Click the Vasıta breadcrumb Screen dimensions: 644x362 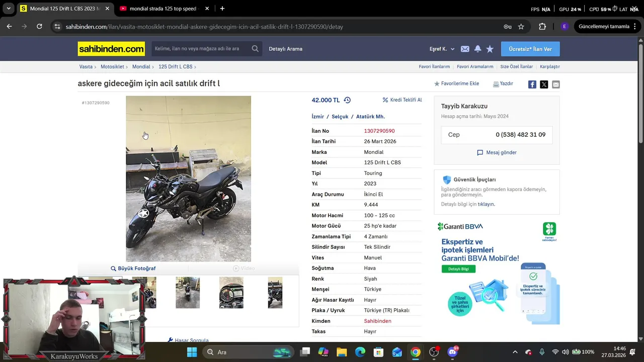coord(86,66)
